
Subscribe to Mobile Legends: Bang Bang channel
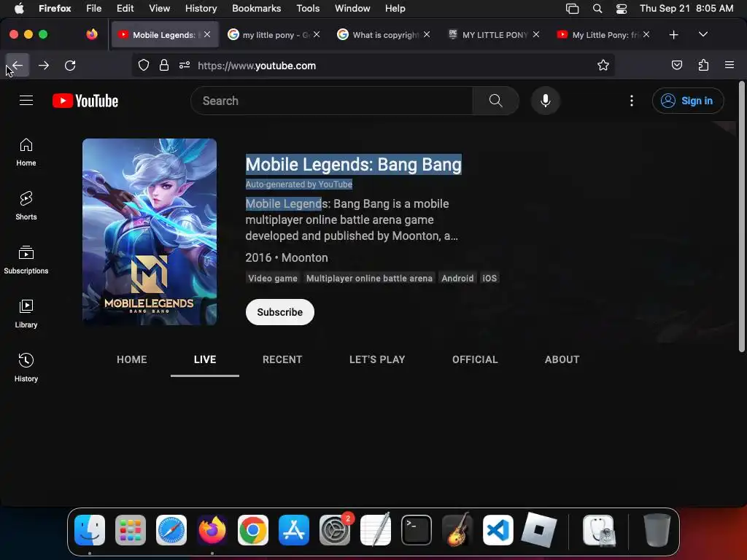(x=280, y=312)
